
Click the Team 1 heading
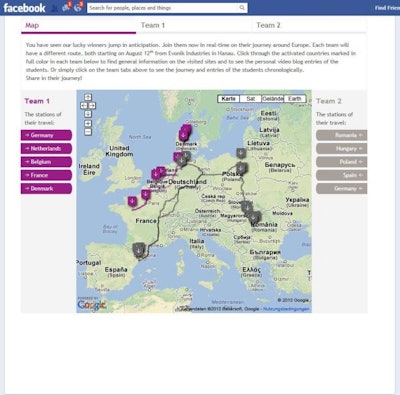coord(37,101)
